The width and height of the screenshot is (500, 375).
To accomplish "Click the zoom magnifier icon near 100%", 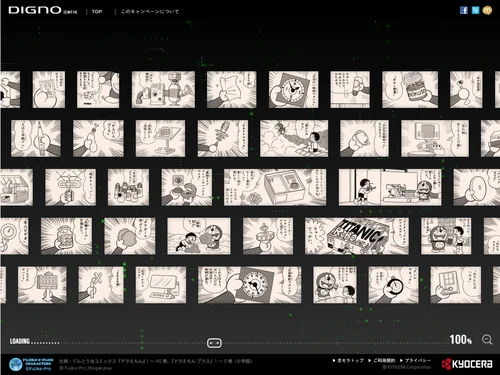I will click(x=487, y=340).
